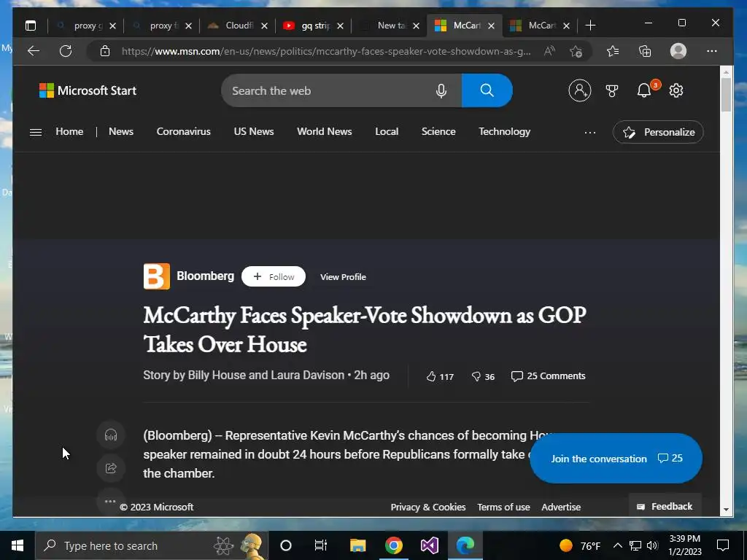Open File Explorer from taskbar
Viewport: 747px width, 560px height.
pyautogui.click(x=357, y=545)
